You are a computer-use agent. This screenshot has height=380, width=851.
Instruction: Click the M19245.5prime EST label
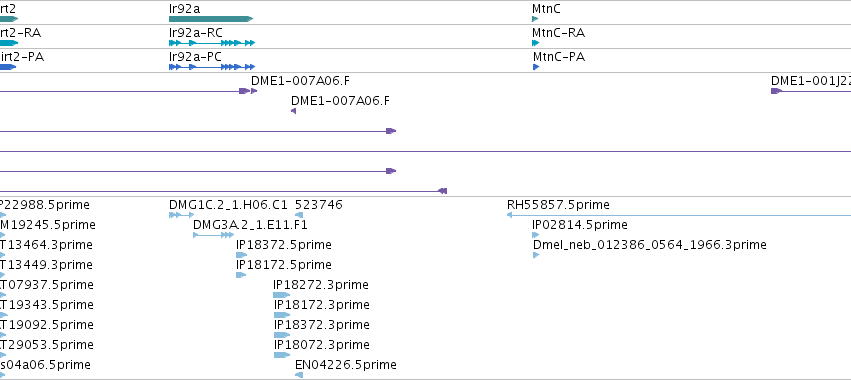(x=48, y=225)
